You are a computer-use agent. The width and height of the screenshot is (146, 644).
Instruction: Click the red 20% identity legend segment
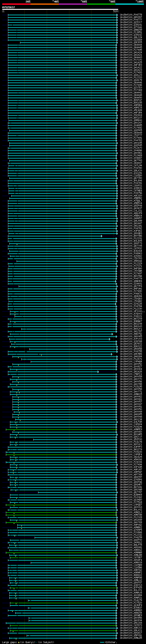(16, 4)
